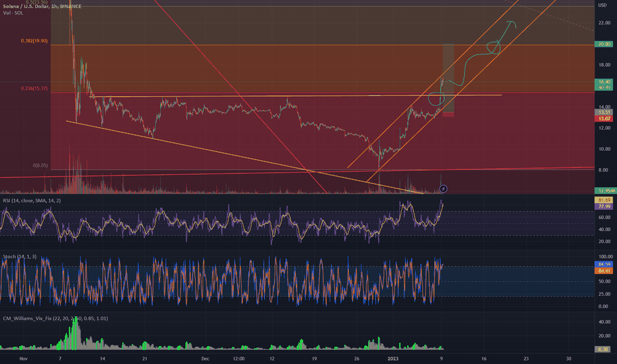Click the gray 13.51 price tag
Image resolution: width=617 pixels, height=364 pixels.
click(604, 113)
